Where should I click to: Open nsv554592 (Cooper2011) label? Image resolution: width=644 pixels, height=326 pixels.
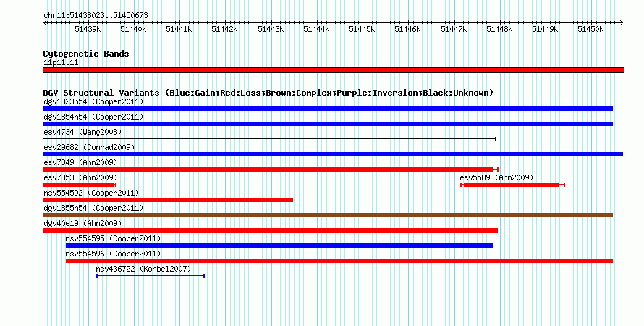(91, 193)
